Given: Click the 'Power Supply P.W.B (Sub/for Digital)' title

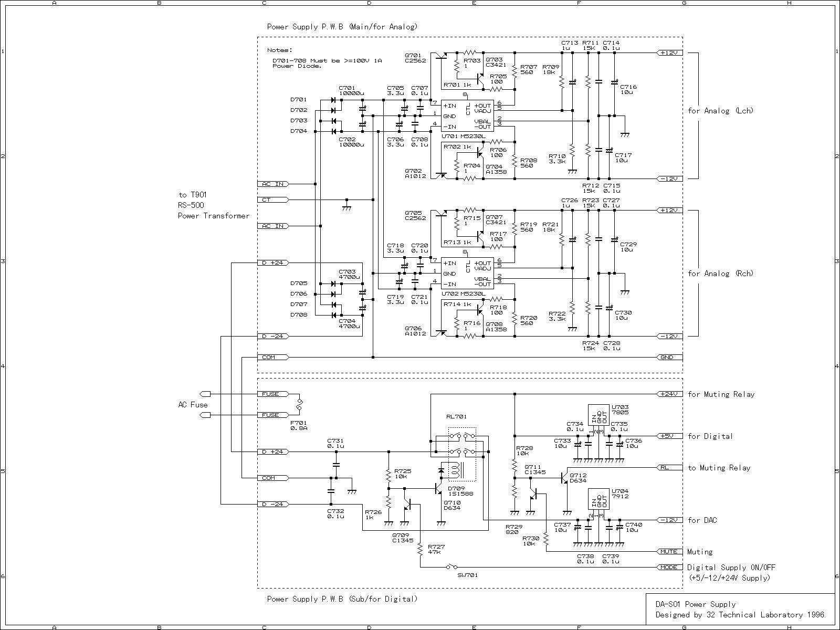Looking at the screenshot, I should (342, 598).
